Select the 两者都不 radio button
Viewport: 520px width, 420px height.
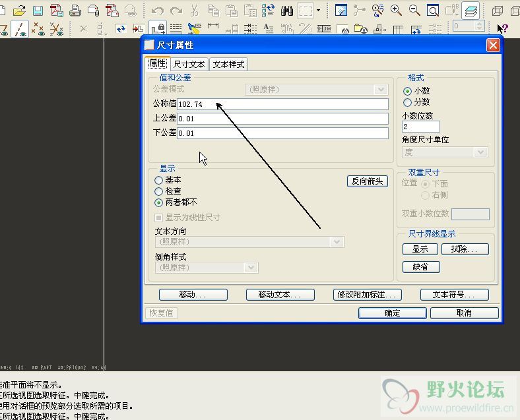coord(158,202)
